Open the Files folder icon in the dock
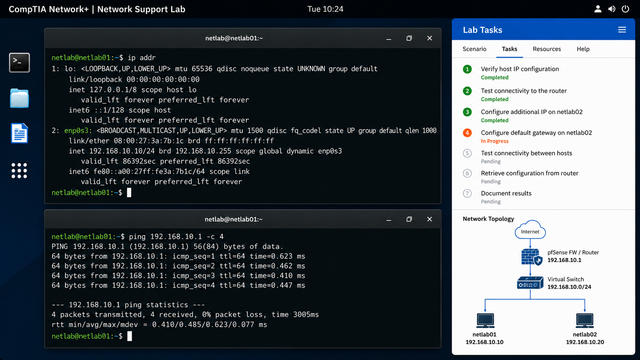The width and height of the screenshot is (640, 360). click(x=19, y=98)
